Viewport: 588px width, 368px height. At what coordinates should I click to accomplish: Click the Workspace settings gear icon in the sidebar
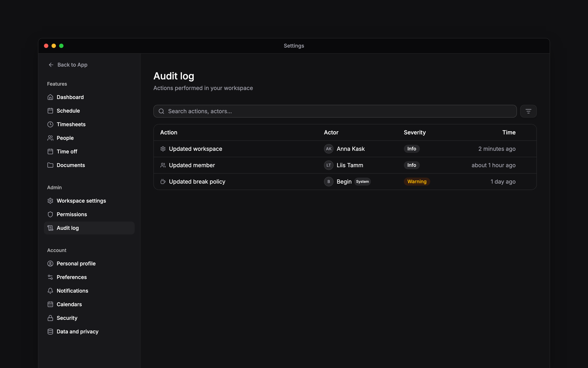[x=50, y=201]
